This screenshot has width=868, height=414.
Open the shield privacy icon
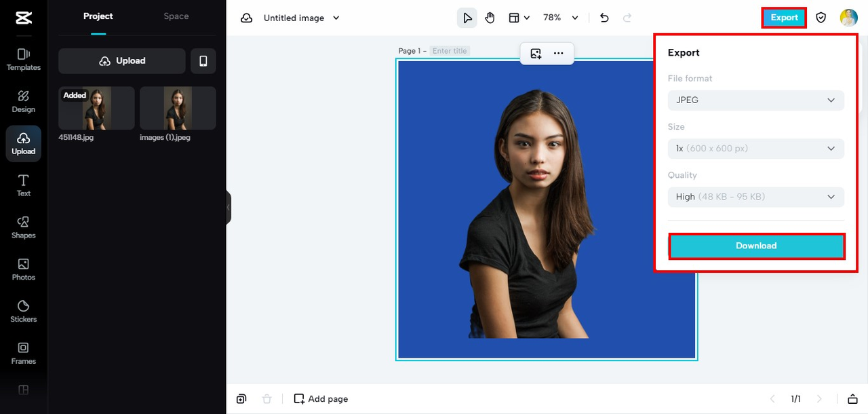pyautogui.click(x=821, y=18)
